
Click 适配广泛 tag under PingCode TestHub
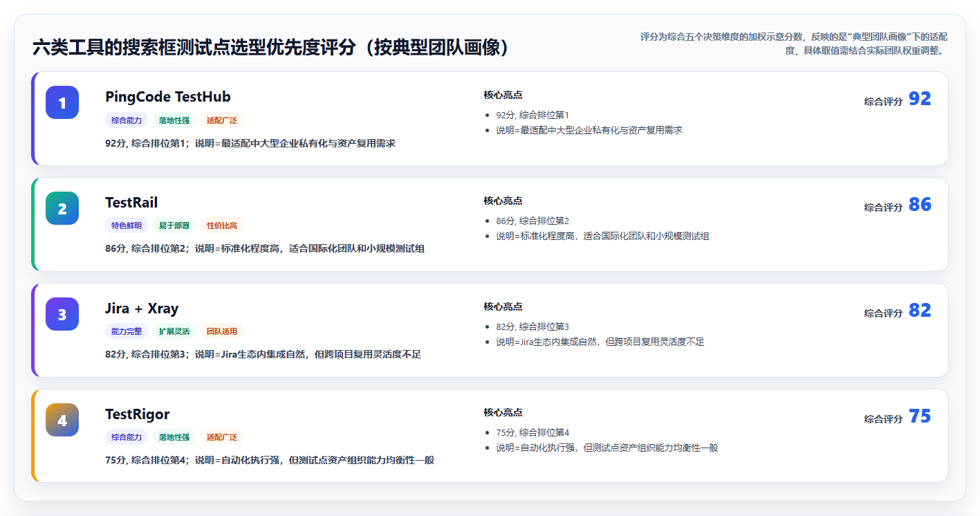pos(222,120)
